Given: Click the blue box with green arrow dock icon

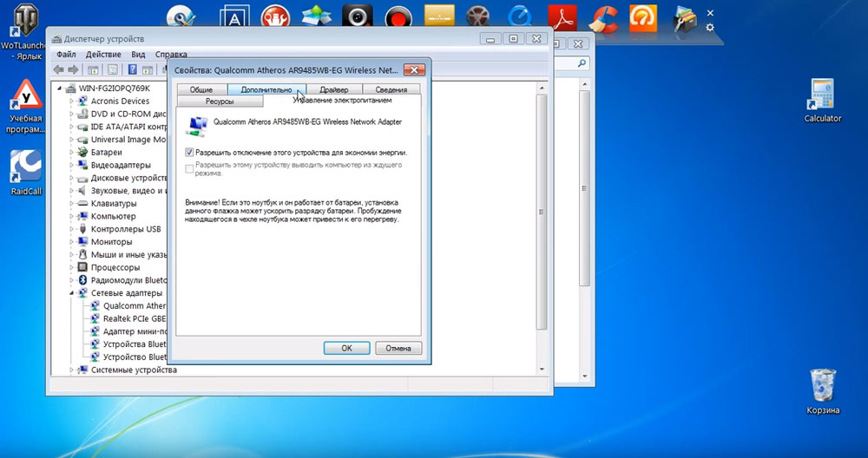Looking at the screenshot, I should (x=316, y=16).
